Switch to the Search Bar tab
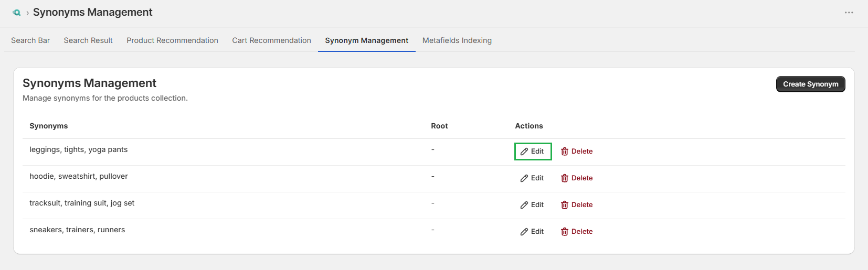This screenshot has width=868, height=270. [30, 40]
